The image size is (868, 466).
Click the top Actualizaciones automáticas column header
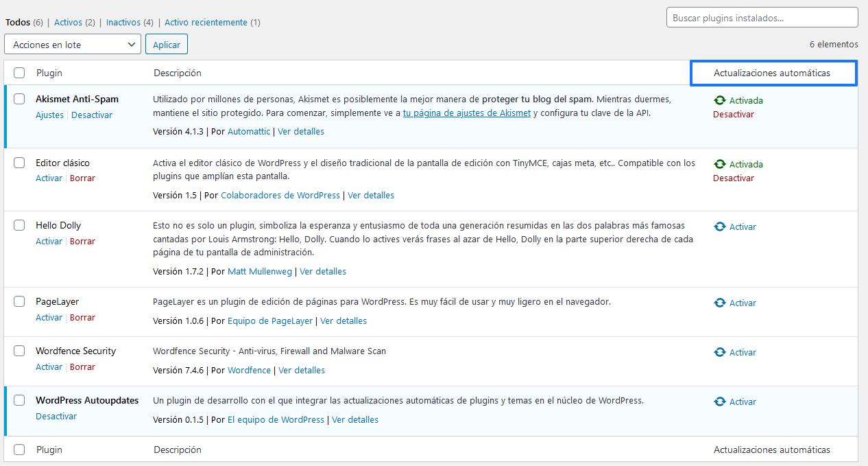pos(772,73)
